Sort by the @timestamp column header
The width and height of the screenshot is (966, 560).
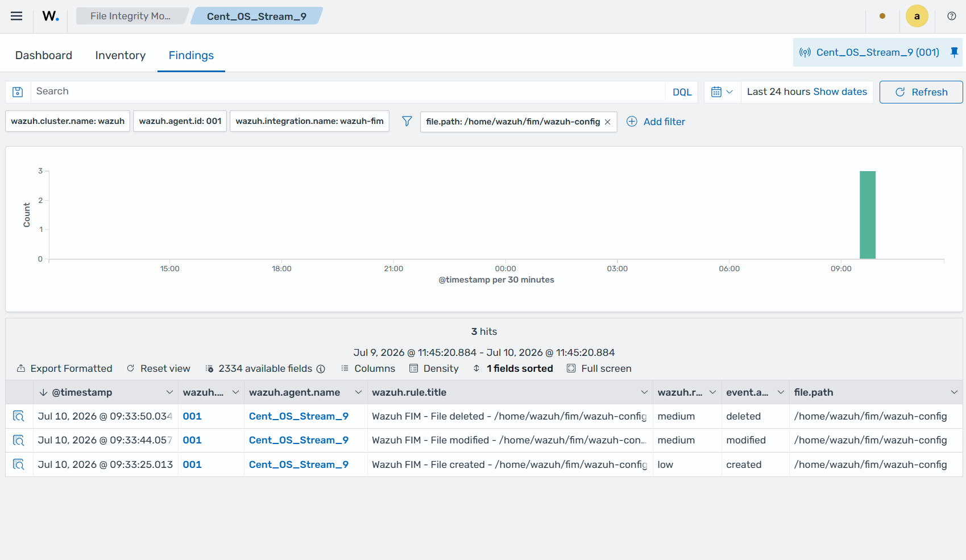click(82, 392)
